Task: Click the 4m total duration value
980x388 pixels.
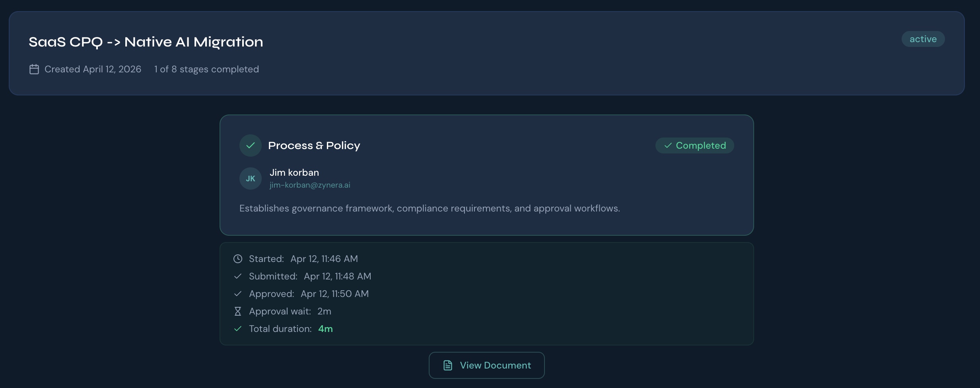Action: tap(325, 329)
